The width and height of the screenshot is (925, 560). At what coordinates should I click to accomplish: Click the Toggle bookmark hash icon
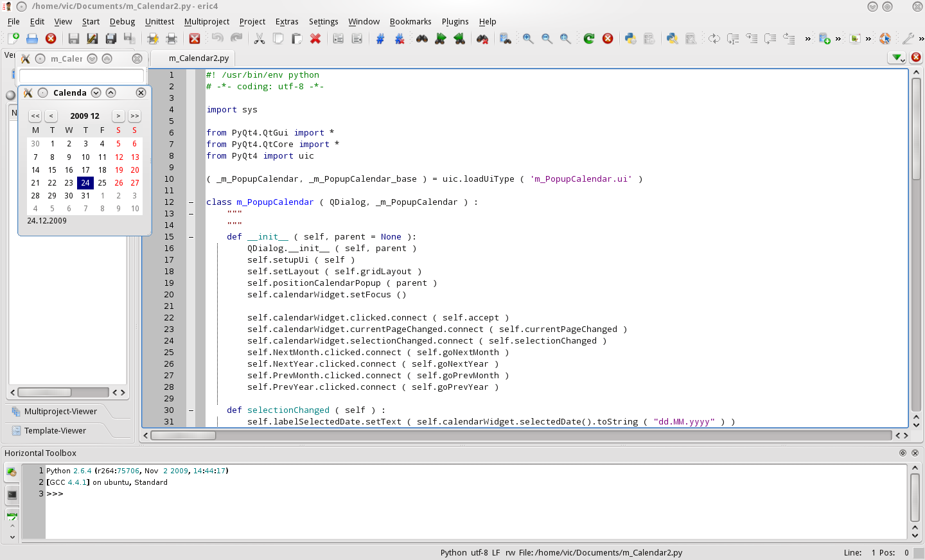tap(380, 39)
